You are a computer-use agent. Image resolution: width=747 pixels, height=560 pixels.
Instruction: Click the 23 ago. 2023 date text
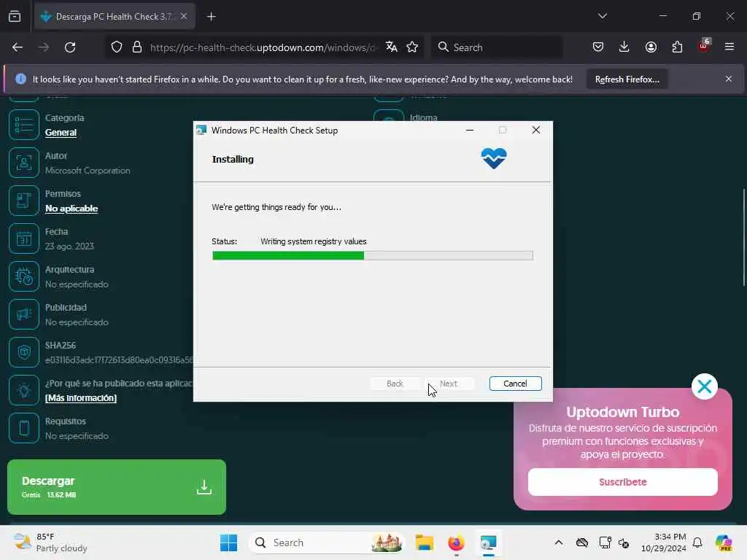coord(69,246)
